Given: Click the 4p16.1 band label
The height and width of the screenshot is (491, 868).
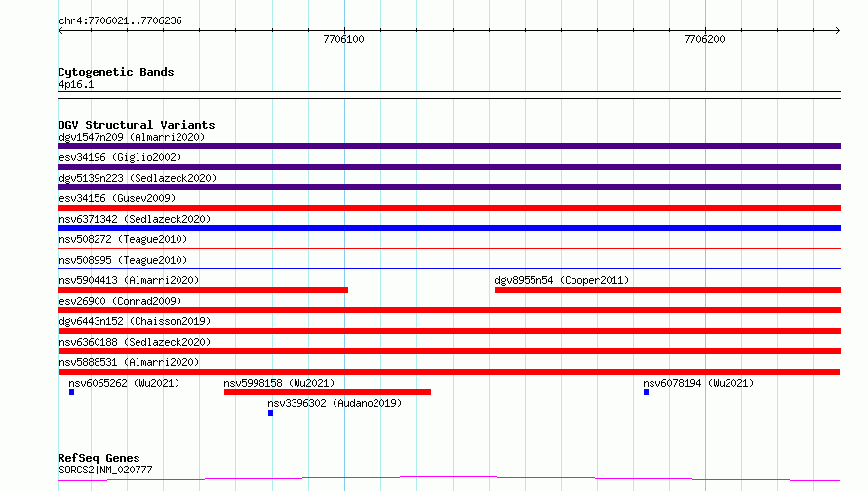Looking at the screenshot, I should [76, 84].
